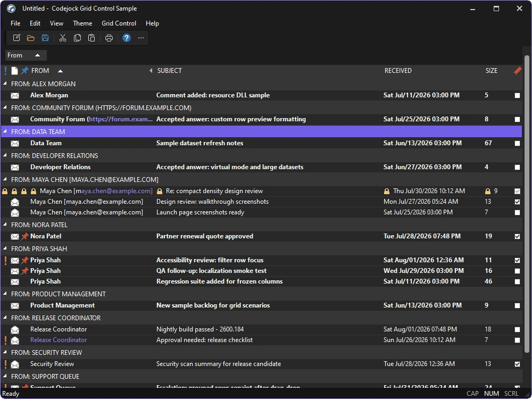Uncheck the Security scan summary checkbox
532x399 pixels.
(517, 364)
